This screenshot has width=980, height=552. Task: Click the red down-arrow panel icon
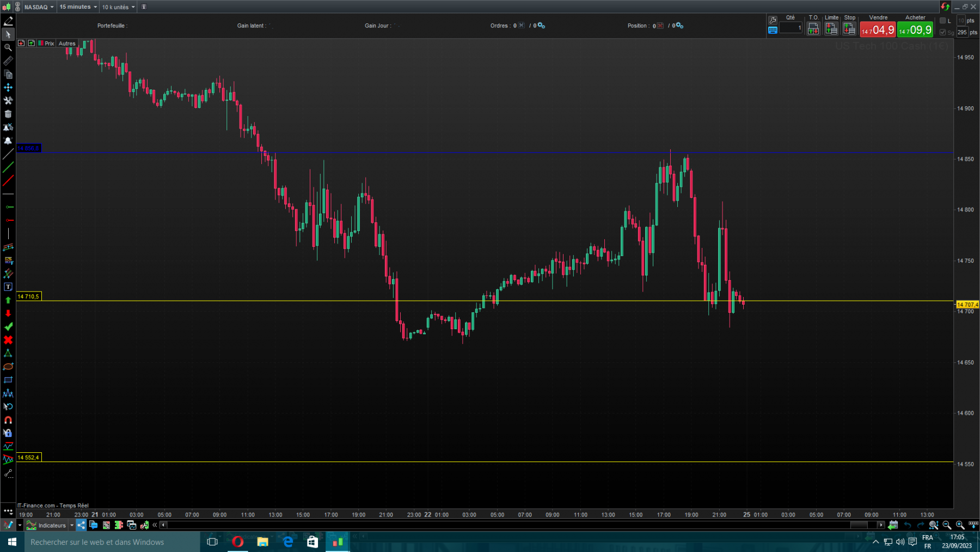(21, 43)
